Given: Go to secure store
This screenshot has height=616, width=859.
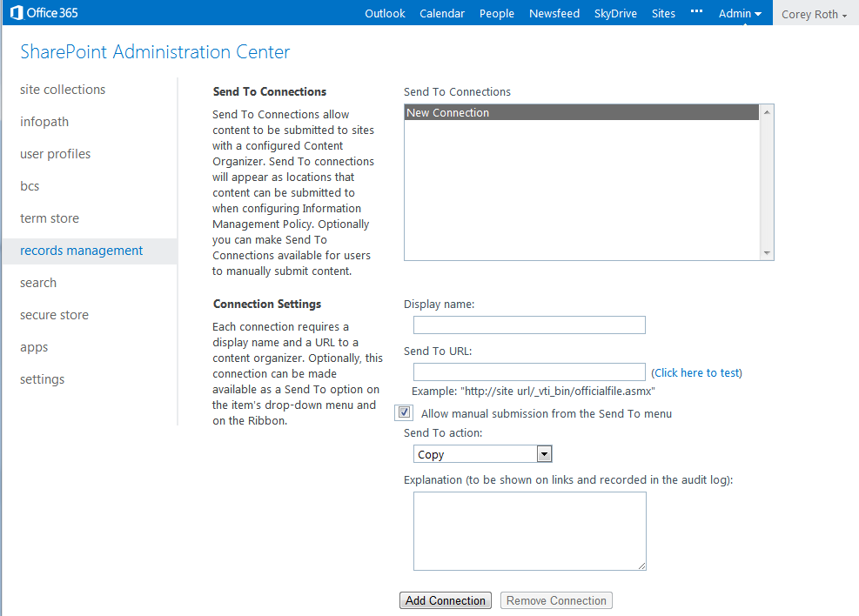Looking at the screenshot, I should click(x=54, y=315).
